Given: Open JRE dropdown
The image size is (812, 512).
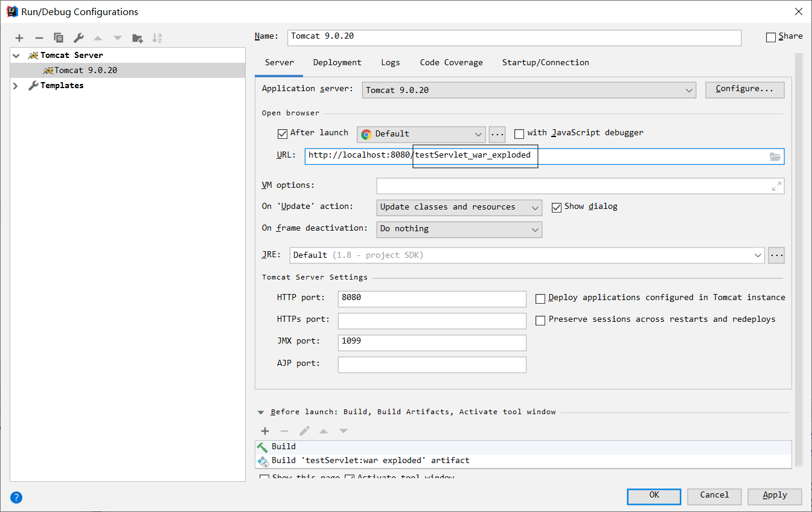Looking at the screenshot, I should [527, 255].
